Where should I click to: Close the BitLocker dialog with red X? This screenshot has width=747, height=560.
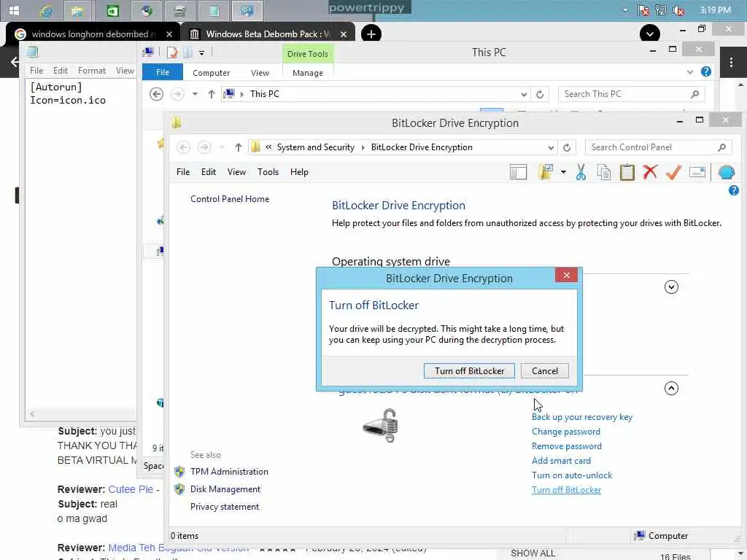566,275
